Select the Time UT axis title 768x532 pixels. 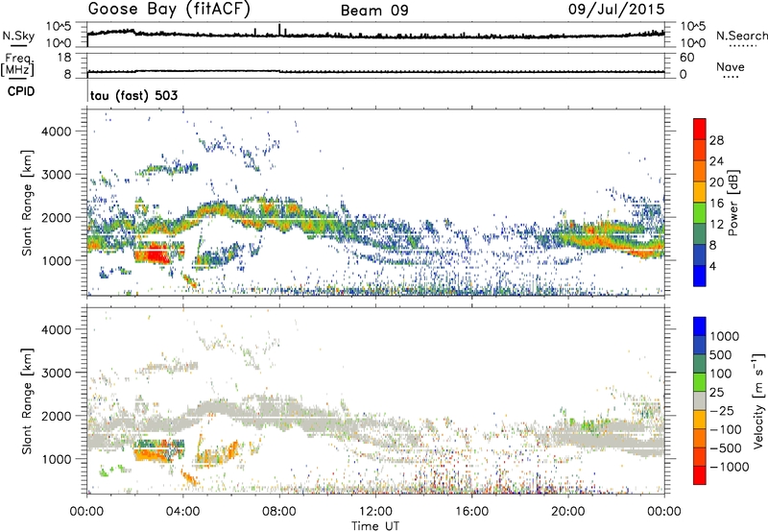pyautogui.click(x=375, y=526)
